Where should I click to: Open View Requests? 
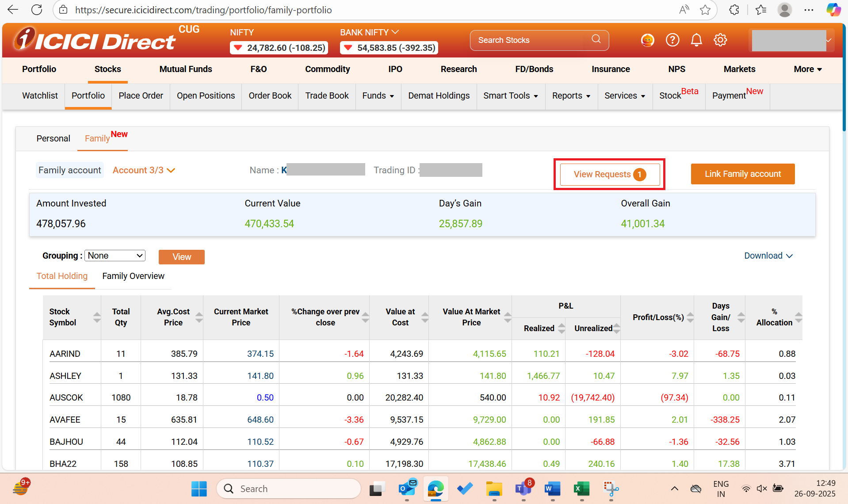609,174
